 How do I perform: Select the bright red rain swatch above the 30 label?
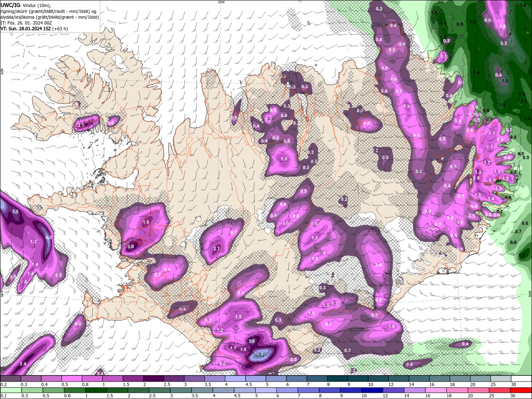tap(521, 390)
